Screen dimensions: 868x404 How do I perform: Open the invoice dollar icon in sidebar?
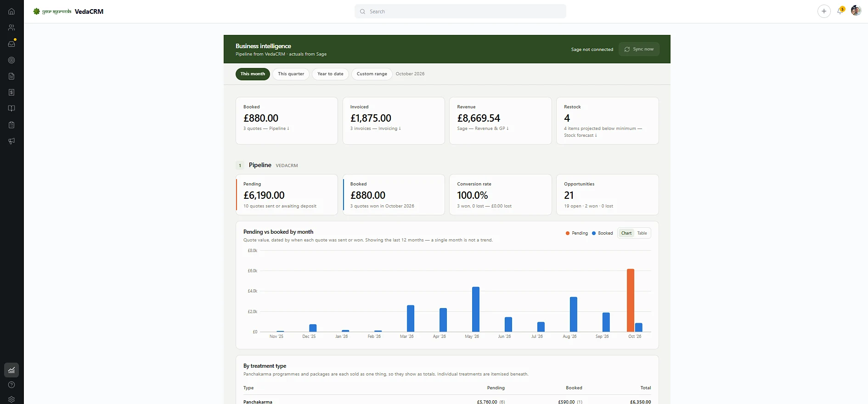pos(11,92)
